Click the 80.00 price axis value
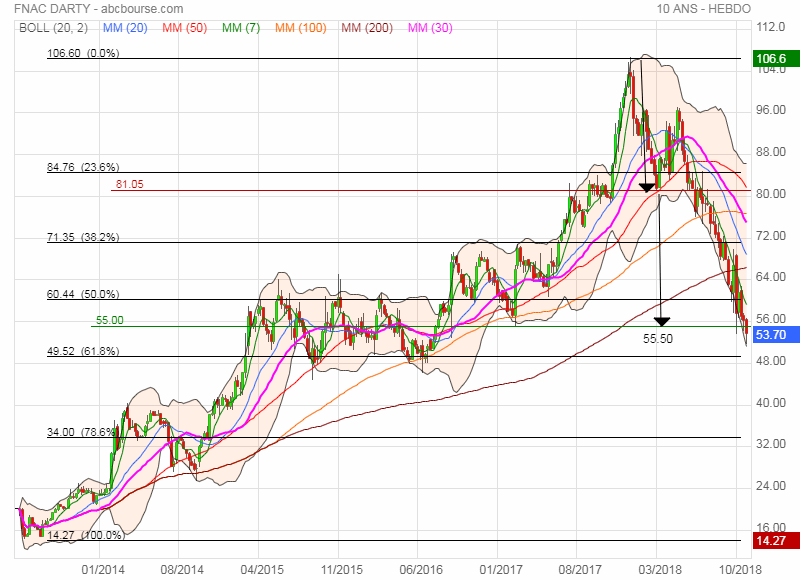This screenshot has height=580, width=800. pos(771,194)
